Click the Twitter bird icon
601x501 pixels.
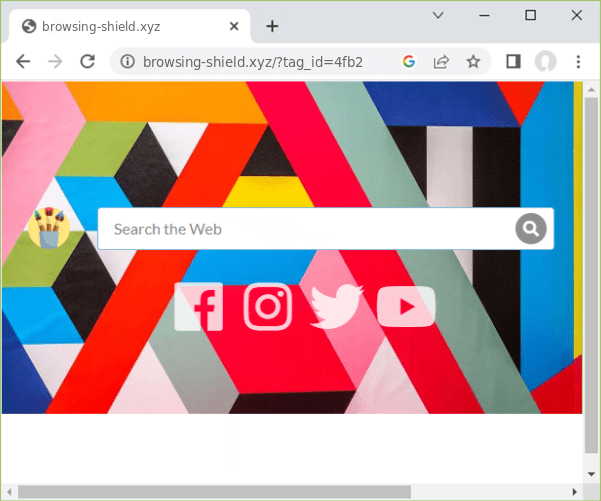tap(336, 306)
